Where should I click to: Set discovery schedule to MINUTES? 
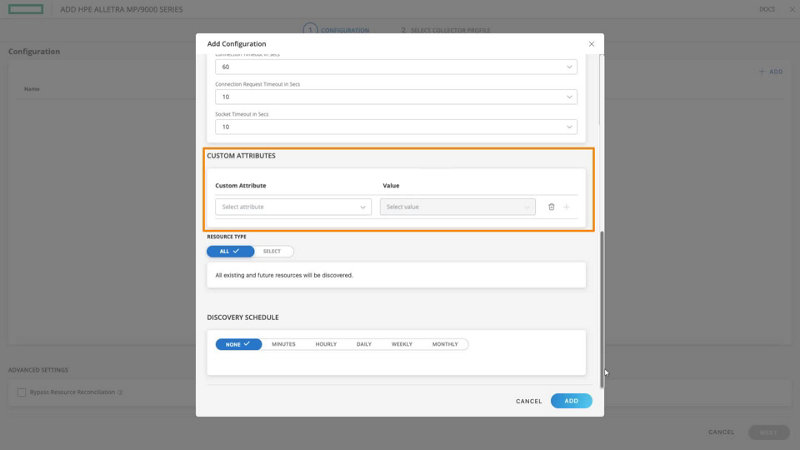(284, 344)
